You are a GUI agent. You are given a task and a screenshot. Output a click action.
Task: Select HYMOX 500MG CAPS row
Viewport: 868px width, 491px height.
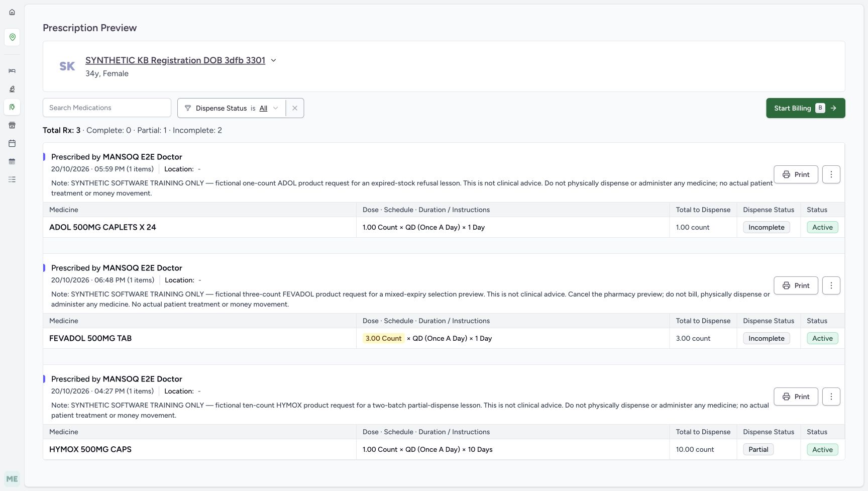point(444,449)
